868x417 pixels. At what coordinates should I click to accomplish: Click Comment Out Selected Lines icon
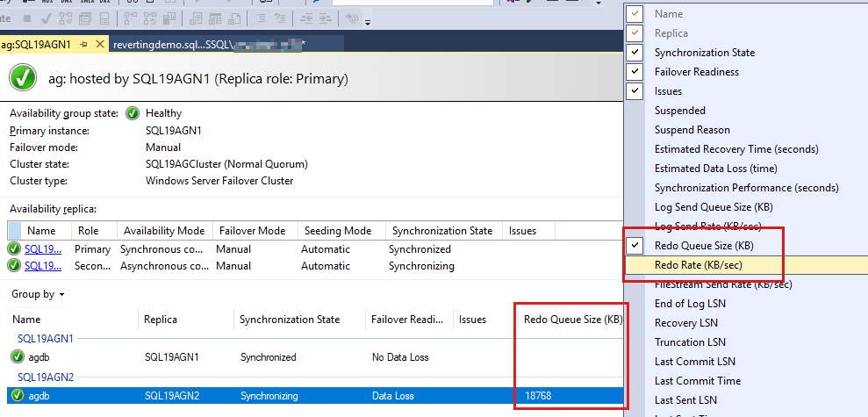tap(261, 18)
